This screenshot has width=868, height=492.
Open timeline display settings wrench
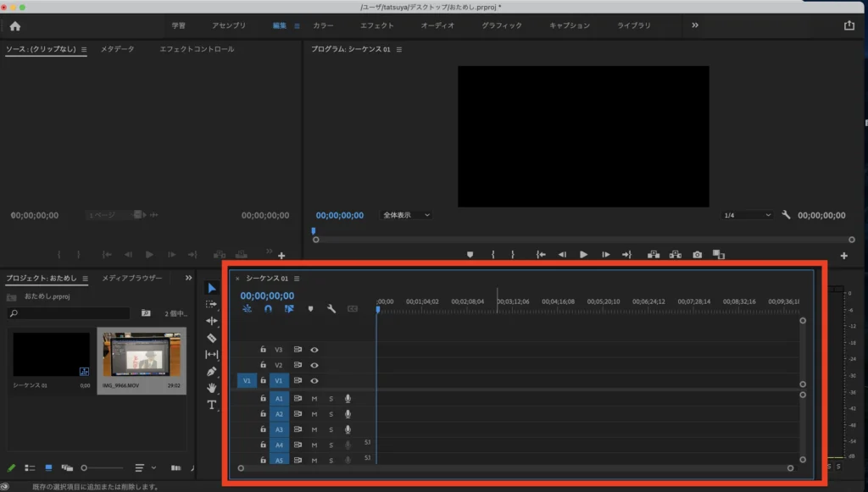331,309
